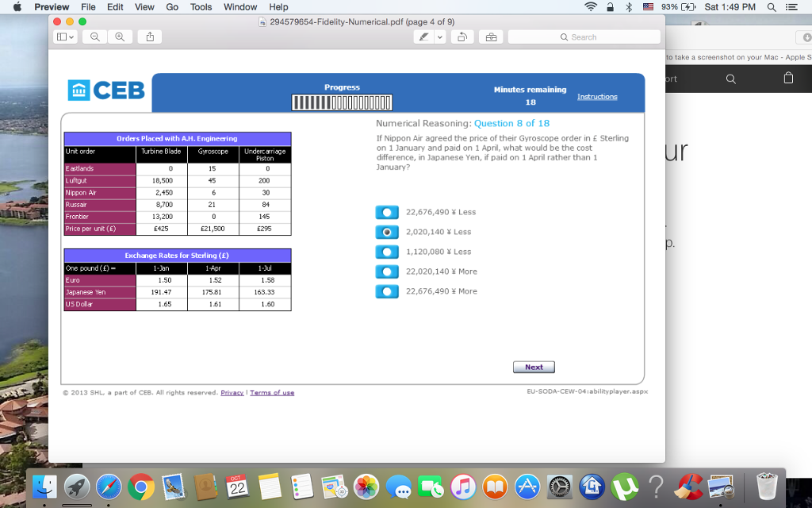Click the battery status indicator

[679, 6]
